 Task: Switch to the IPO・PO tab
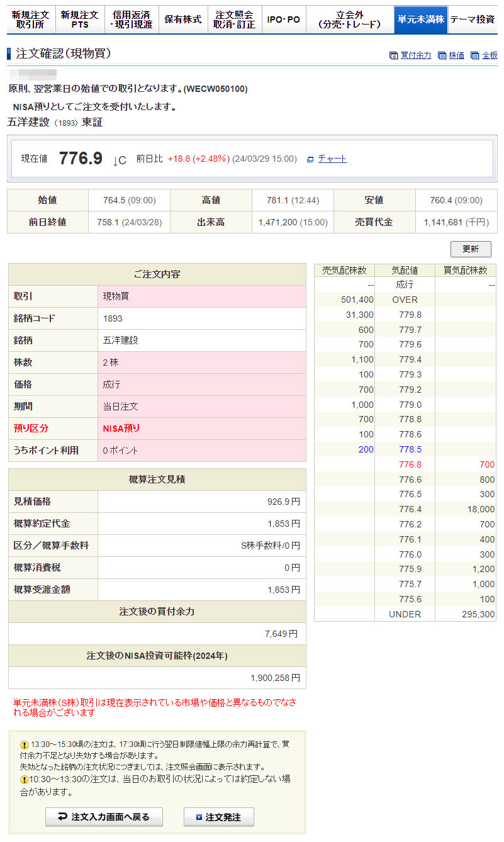pos(283,20)
